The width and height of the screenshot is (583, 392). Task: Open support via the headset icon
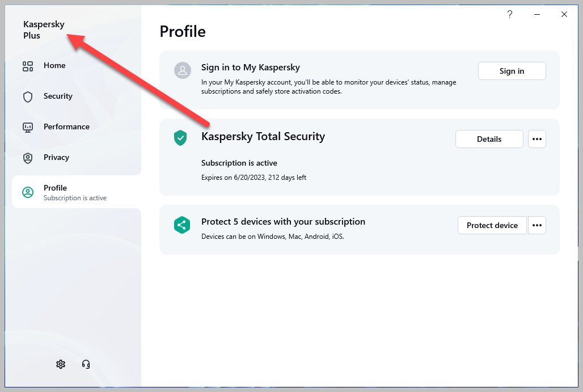click(x=86, y=364)
